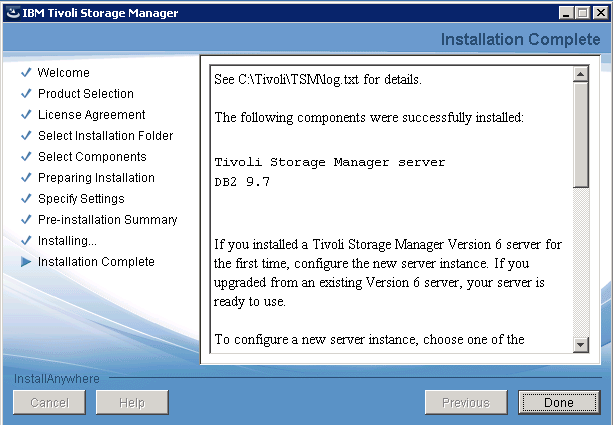Image resolution: width=613 pixels, height=425 pixels.
Task: Click the IBM Tivoli title bar icon
Action: [11, 13]
